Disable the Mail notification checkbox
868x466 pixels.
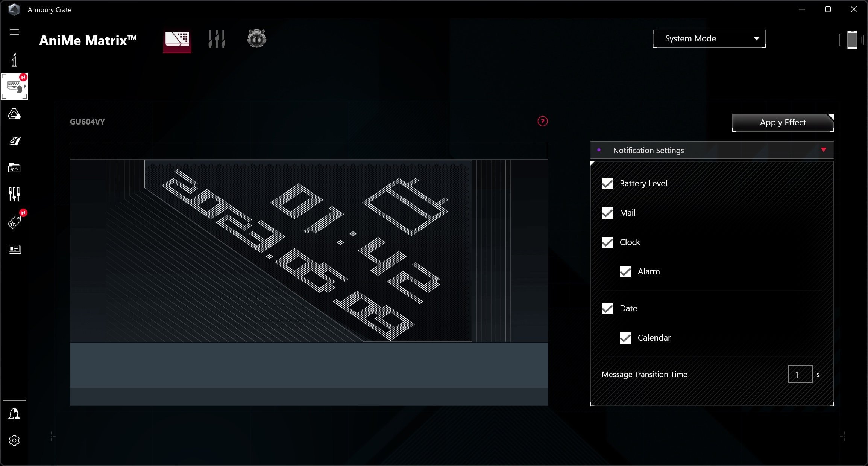click(607, 212)
